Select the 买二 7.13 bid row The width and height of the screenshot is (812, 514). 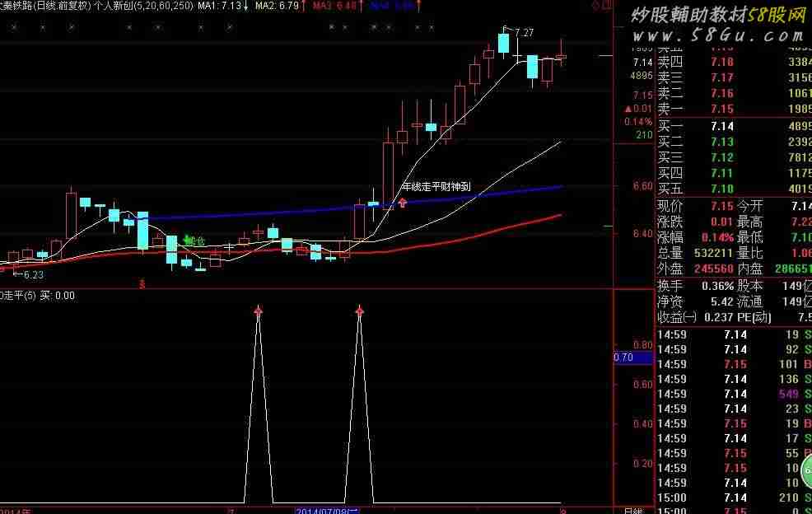point(734,142)
